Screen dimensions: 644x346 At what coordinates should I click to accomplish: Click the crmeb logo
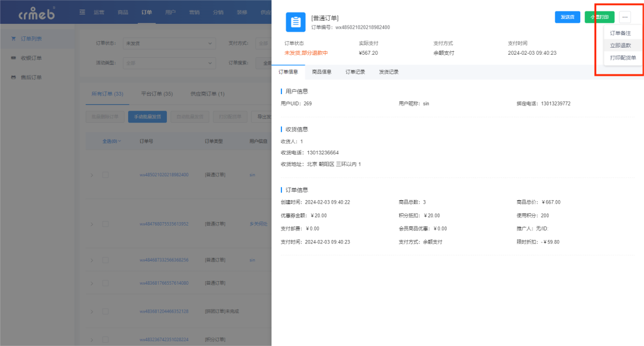36,13
